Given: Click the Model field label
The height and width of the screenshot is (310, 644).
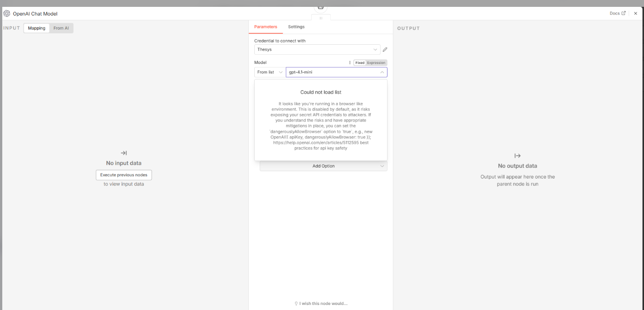Looking at the screenshot, I should 260,63.
